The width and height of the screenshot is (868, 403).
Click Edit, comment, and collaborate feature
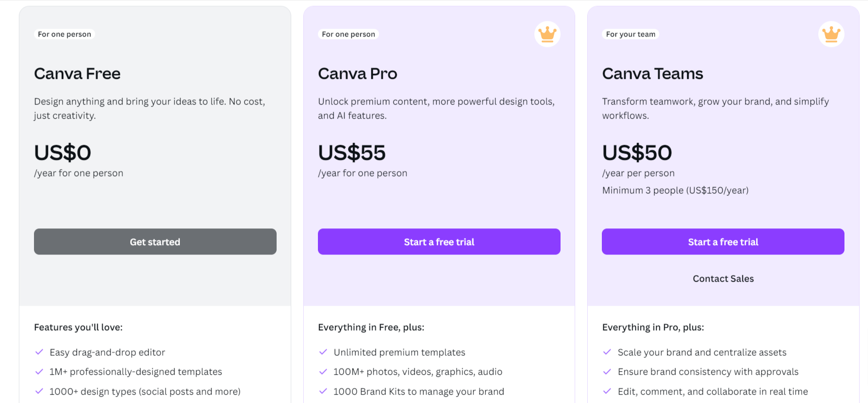point(713,392)
